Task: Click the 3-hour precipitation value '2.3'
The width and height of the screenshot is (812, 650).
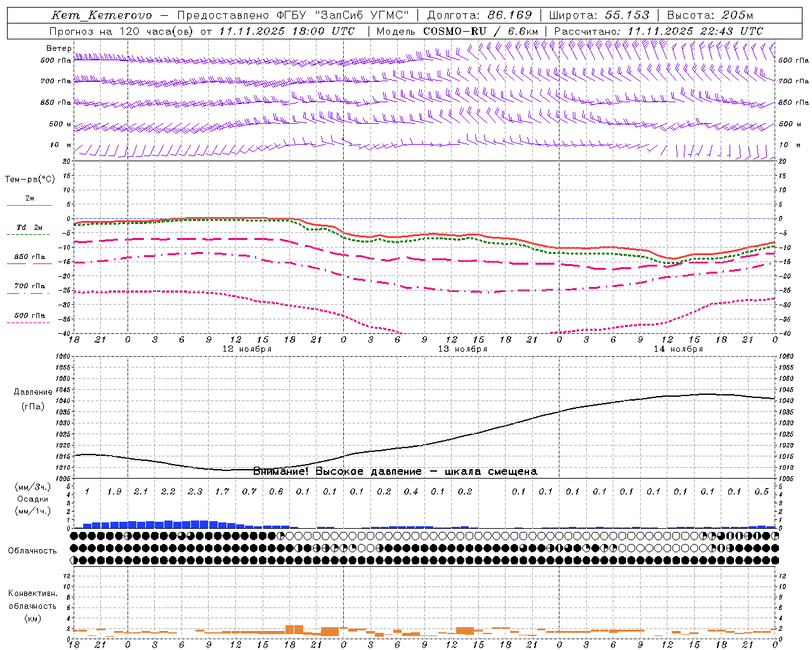Action: tap(195, 492)
